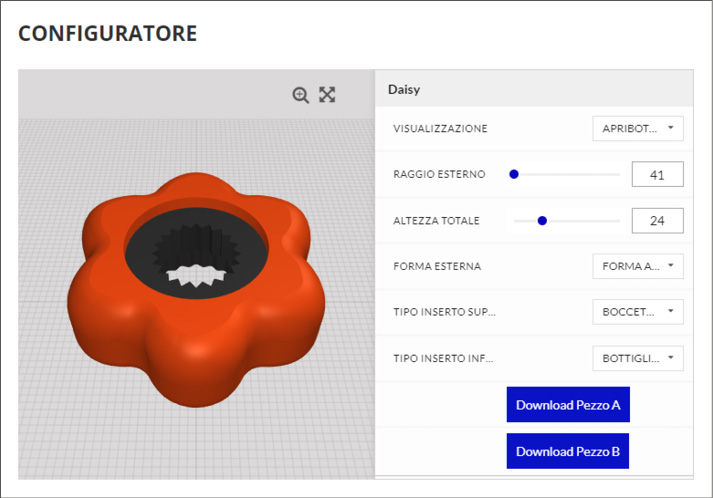
Task: Click the RAGGIO ESTERNO label
Action: tap(439, 174)
